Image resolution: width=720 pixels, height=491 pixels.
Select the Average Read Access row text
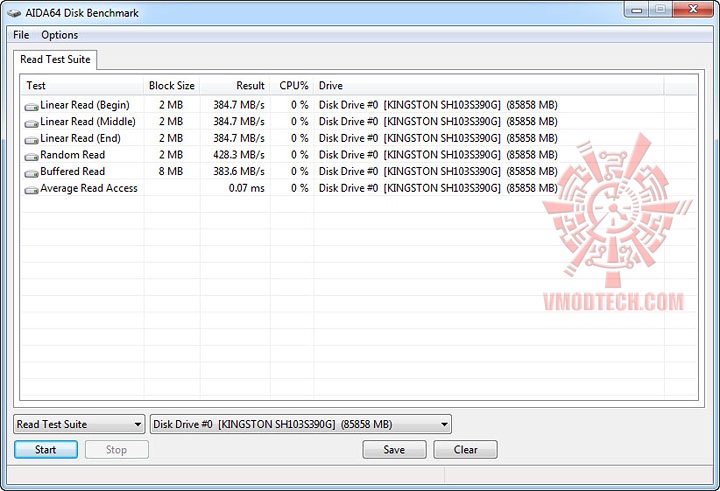tap(89, 188)
